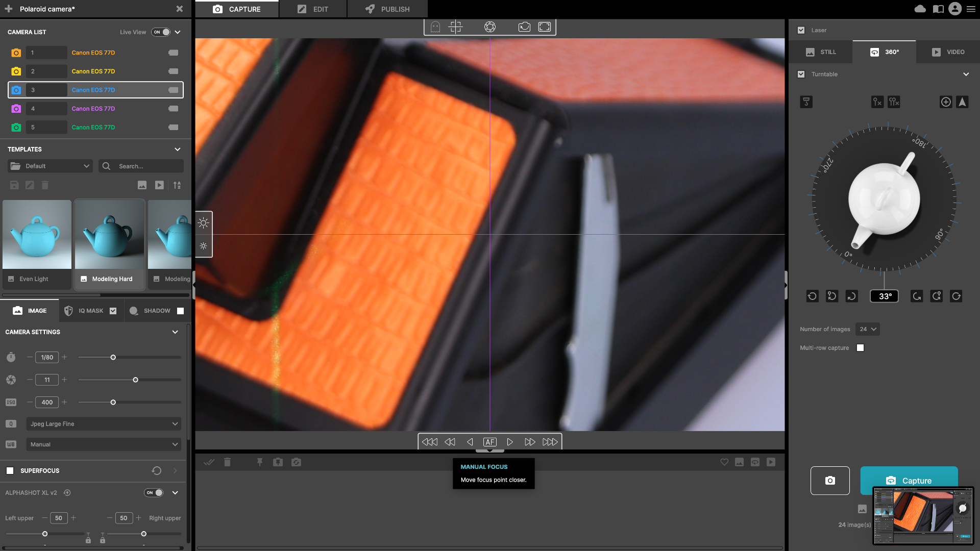
Task: Uncheck the Laser checkbox in the right panel
Action: [801, 30]
